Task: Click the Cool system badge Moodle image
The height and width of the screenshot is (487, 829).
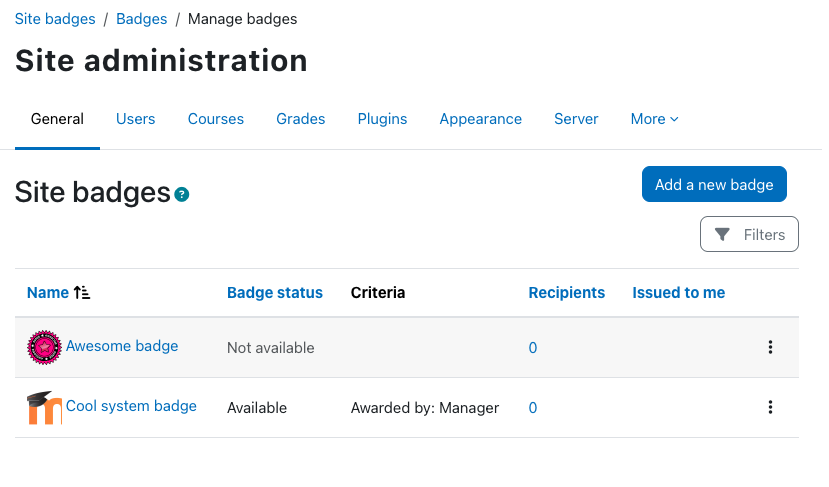Action: point(44,408)
